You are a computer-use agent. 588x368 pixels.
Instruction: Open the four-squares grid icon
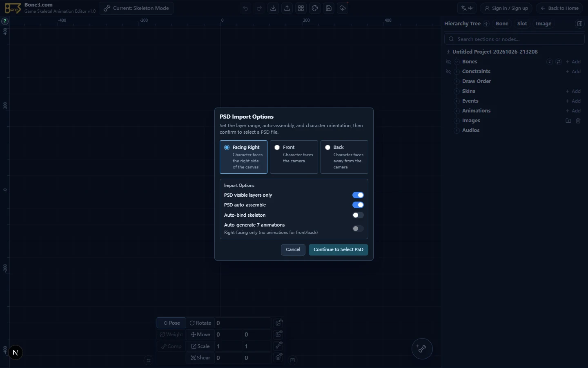coord(301,8)
